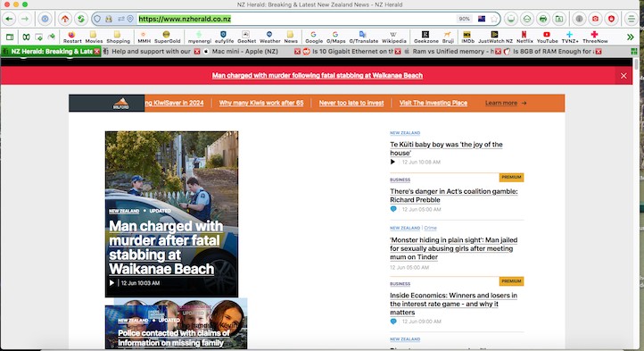Open the News bookmarks folder

[x=291, y=38]
